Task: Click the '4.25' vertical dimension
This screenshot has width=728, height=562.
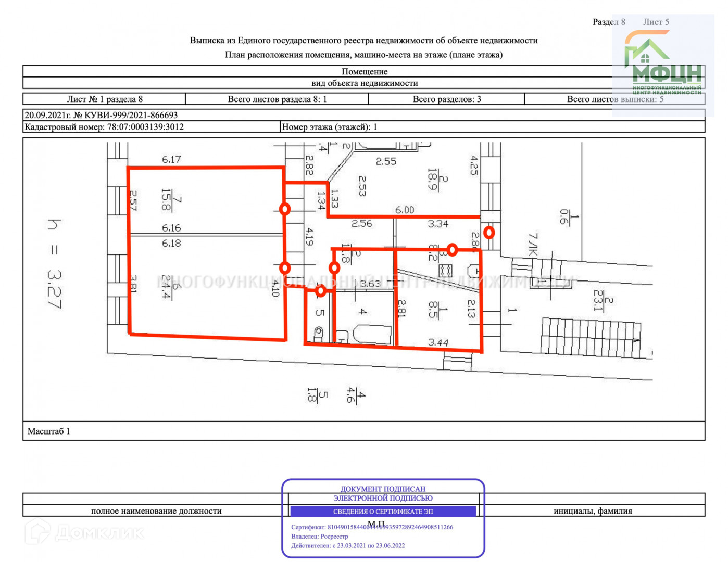Action: point(474,165)
